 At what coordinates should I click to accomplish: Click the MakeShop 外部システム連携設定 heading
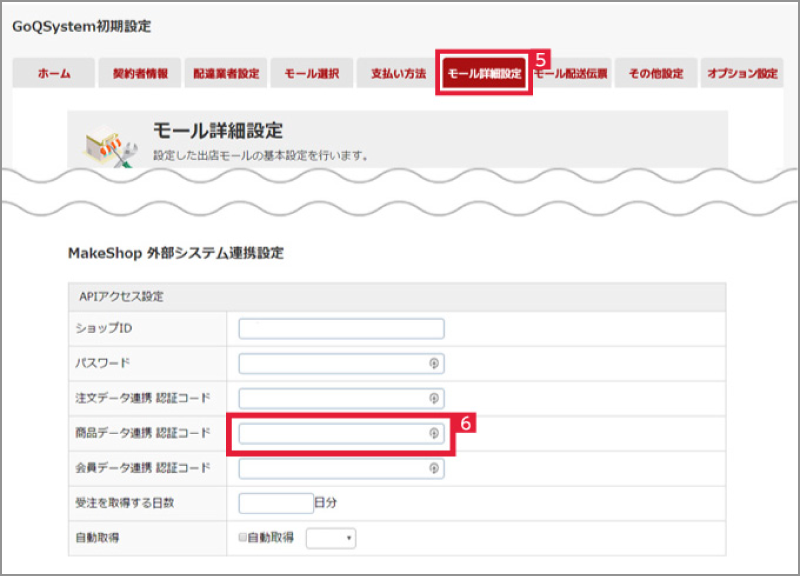176,253
